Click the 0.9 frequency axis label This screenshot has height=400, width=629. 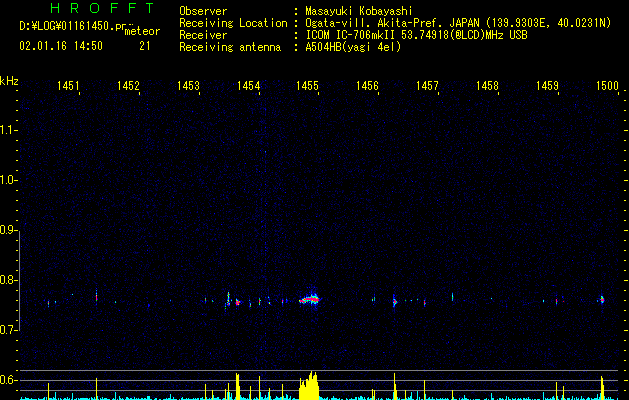coord(9,230)
